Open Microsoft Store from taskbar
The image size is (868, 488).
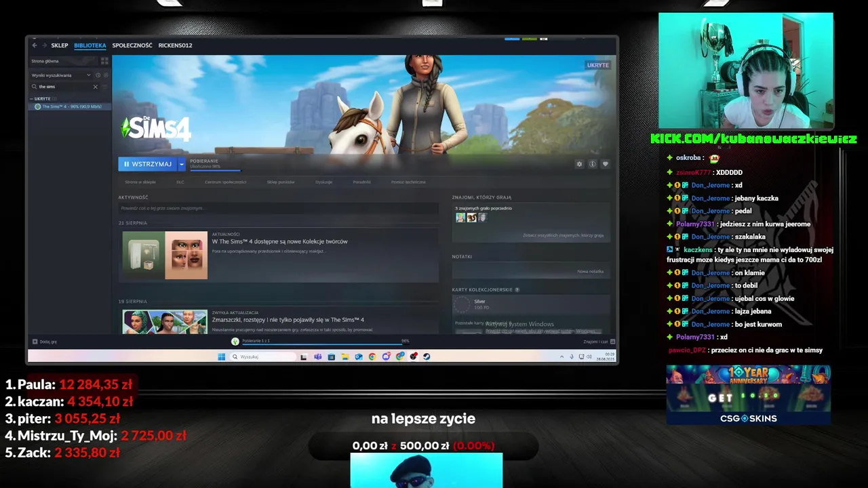pyautogui.click(x=331, y=357)
